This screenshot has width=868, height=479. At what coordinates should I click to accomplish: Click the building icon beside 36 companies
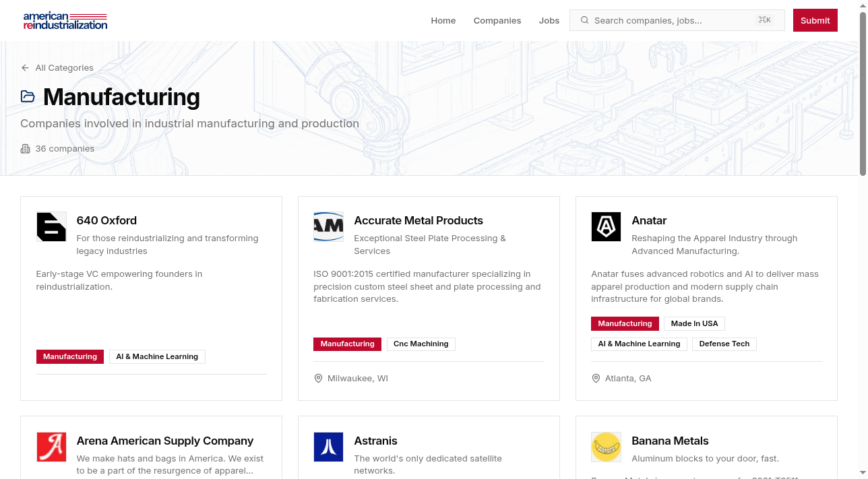coord(26,149)
